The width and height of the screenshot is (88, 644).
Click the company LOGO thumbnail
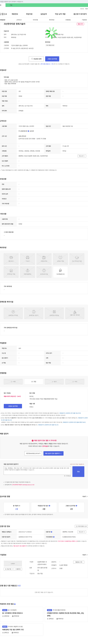click(13, 563)
